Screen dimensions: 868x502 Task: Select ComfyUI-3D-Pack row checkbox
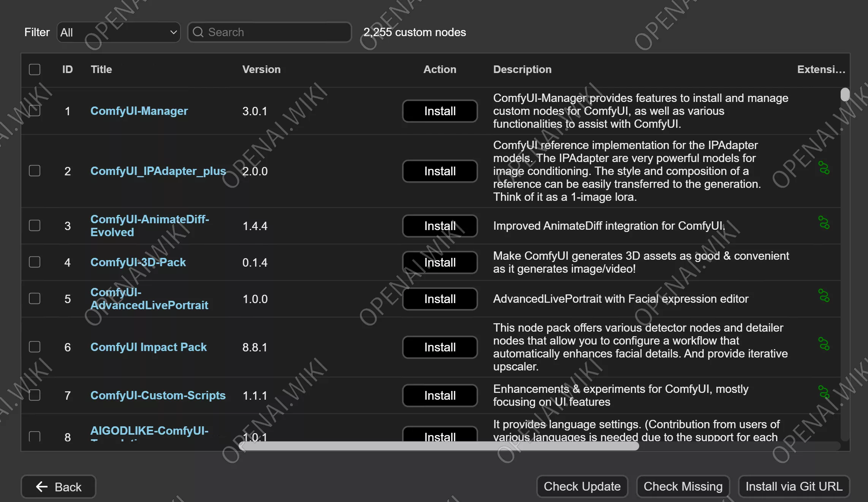pos(35,262)
